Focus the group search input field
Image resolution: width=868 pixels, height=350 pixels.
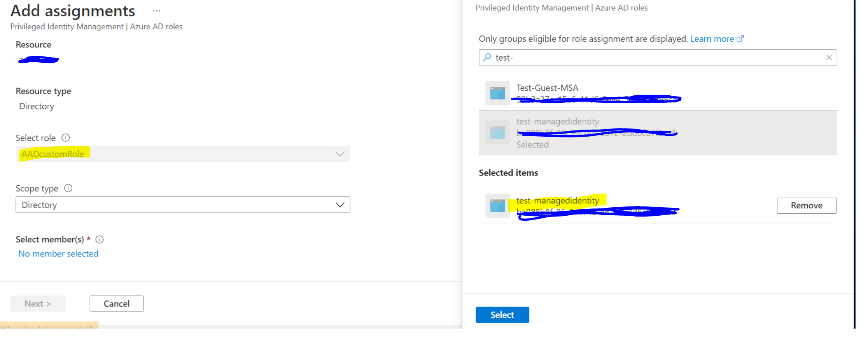click(x=658, y=57)
